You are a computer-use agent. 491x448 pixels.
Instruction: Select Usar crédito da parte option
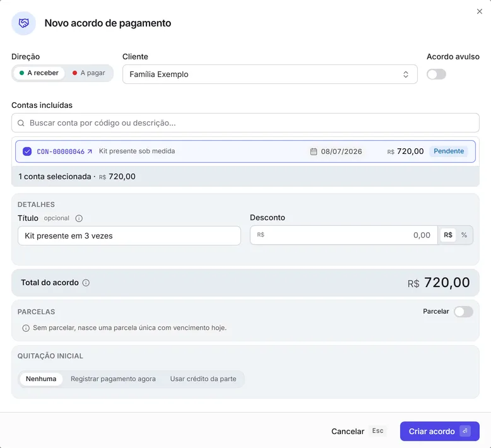tap(203, 379)
